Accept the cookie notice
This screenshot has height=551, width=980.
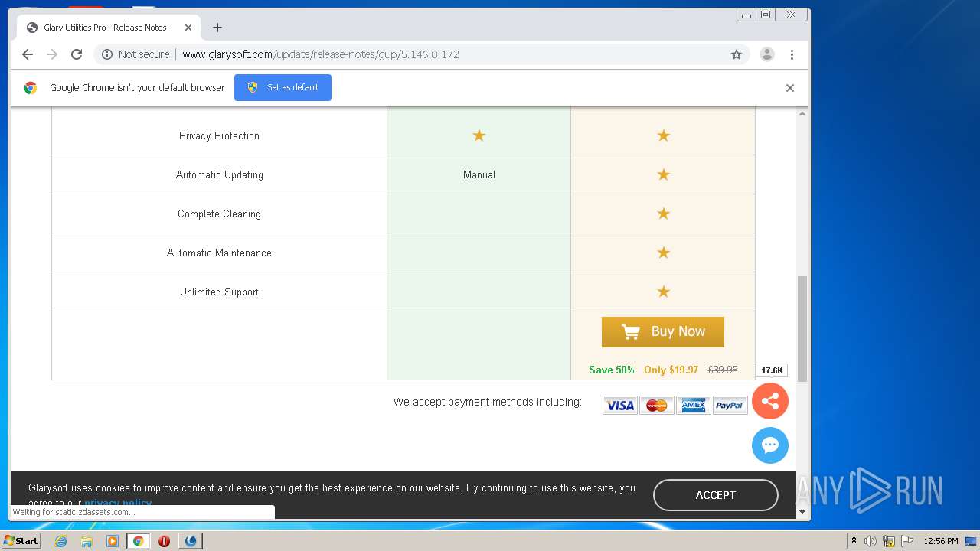pos(716,495)
